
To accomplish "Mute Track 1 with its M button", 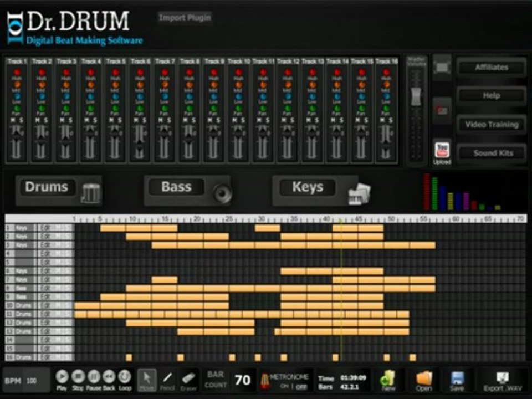I will click(13, 120).
